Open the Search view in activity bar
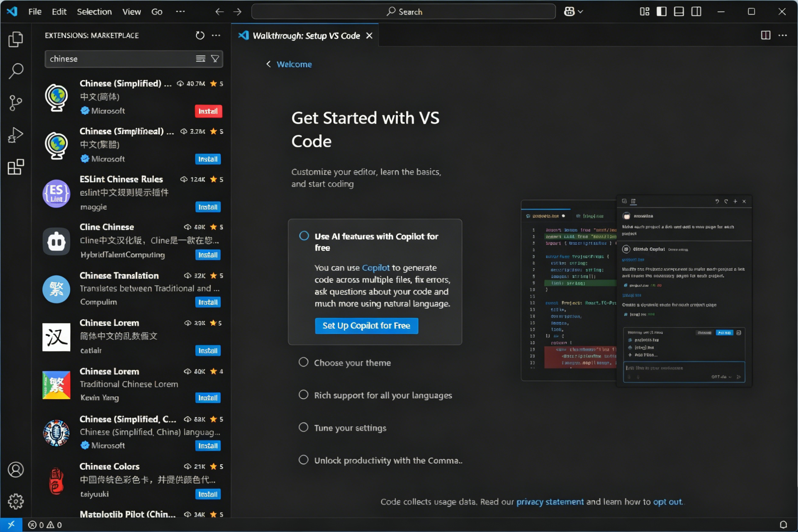Viewport: 798px width, 532px height. pos(16,71)
